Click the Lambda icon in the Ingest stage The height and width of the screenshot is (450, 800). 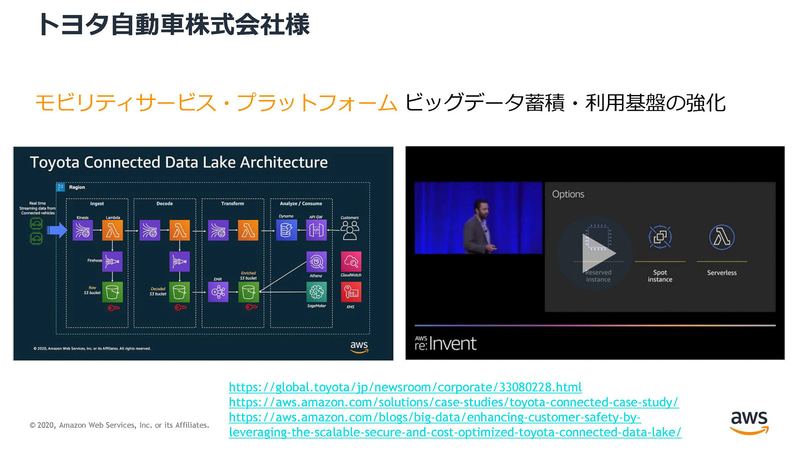(x=112, y=231)
